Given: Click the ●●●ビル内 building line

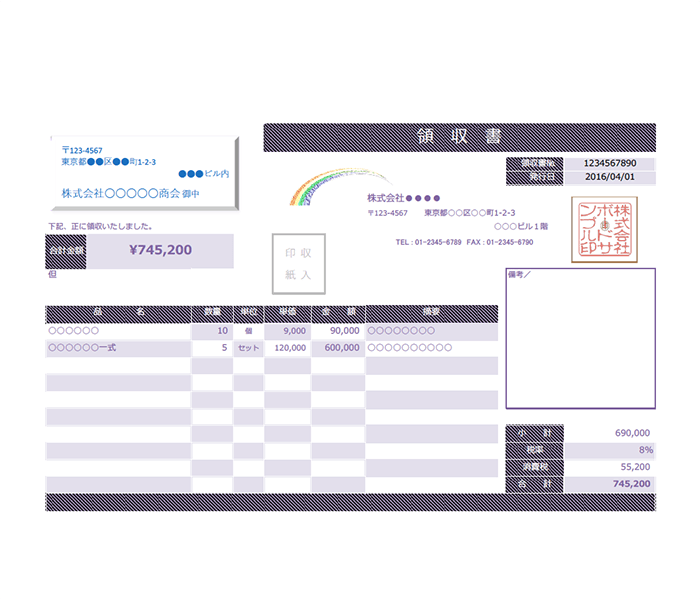Looking at the screenshot, I should [204, 174].
